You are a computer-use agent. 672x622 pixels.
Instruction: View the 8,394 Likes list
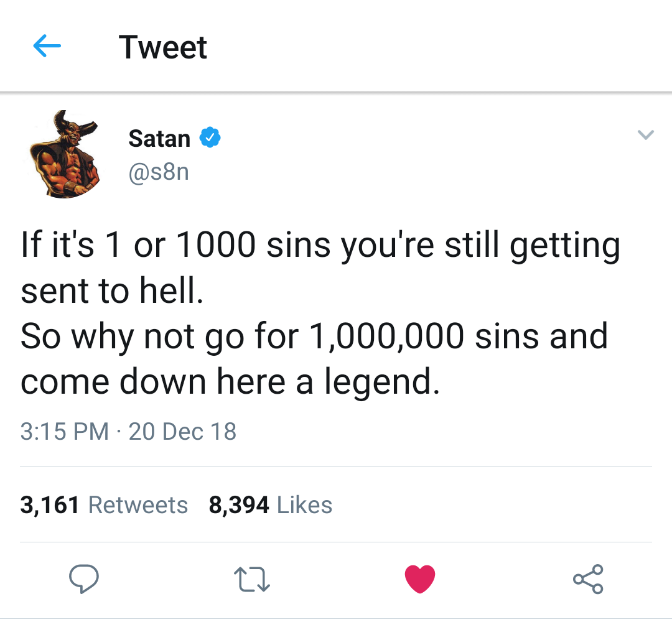click(x=271, y=505)
